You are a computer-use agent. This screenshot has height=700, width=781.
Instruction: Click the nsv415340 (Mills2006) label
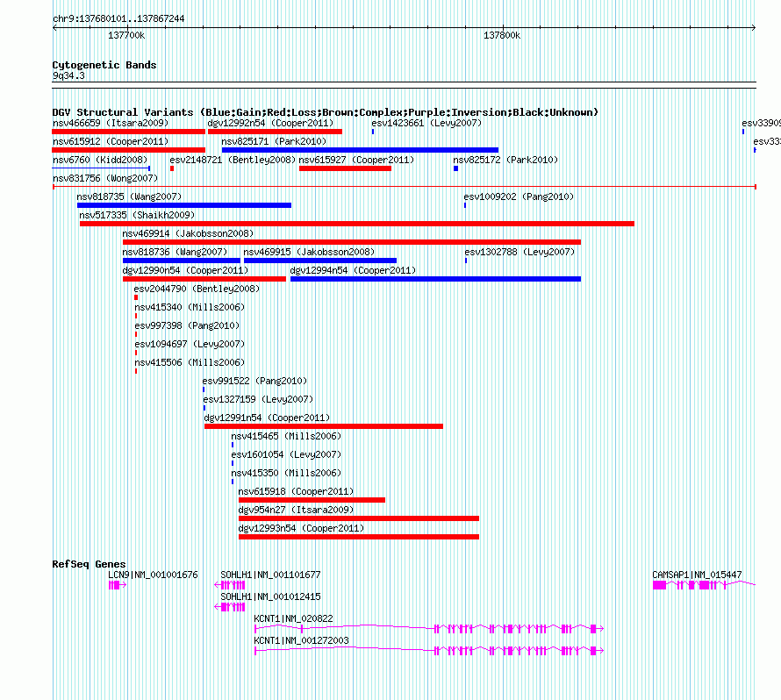pyautogui.click(x=190, y=307)
